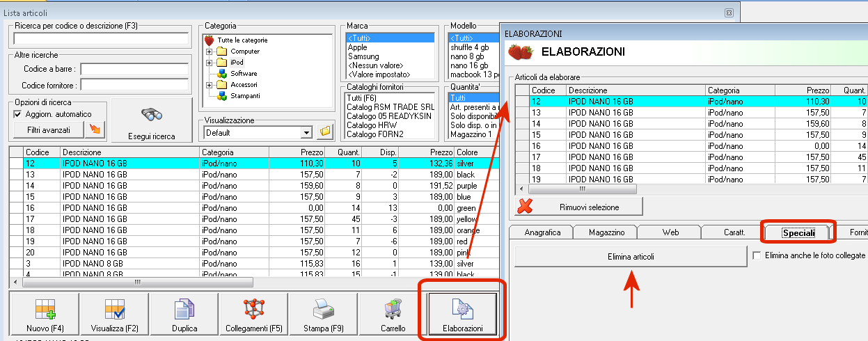The width and height of the screenshot is (868, 341).
Task: Open the Carrello shopping cart
Action: coord(393,315)
